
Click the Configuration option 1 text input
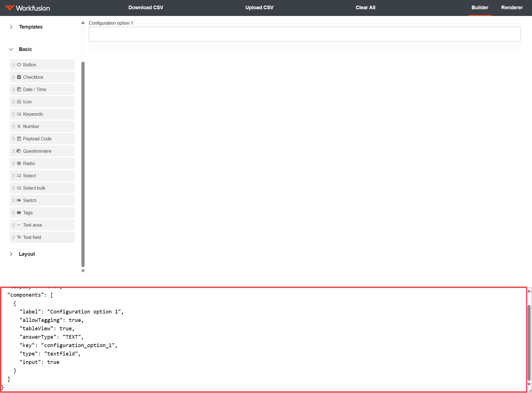click(304, 34)
